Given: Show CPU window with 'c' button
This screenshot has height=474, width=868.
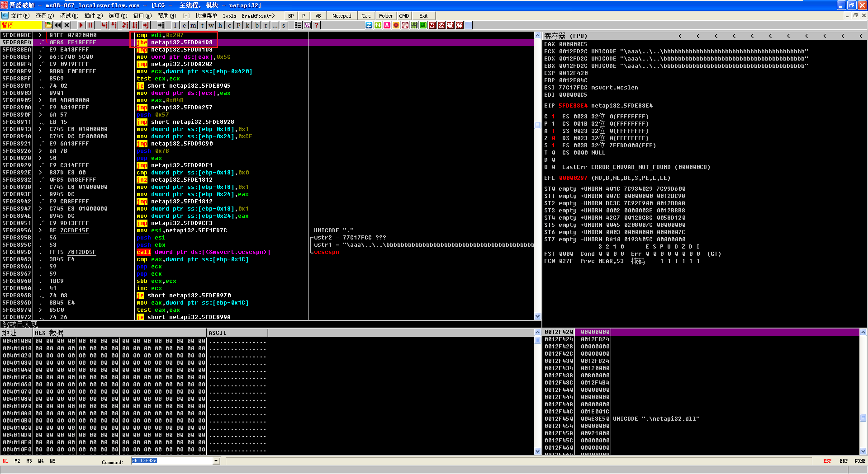Looking at the screenshot, I should click(229, 25).
